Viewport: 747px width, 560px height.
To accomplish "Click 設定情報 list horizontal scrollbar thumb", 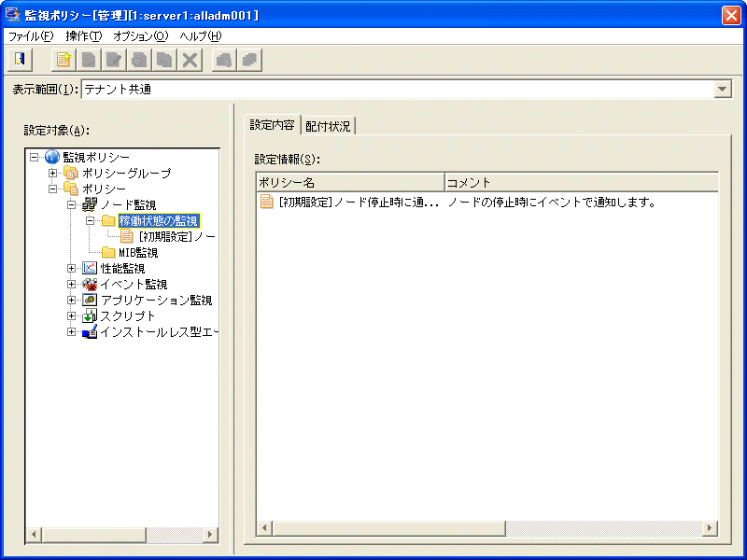I will (x=388, y=527).
